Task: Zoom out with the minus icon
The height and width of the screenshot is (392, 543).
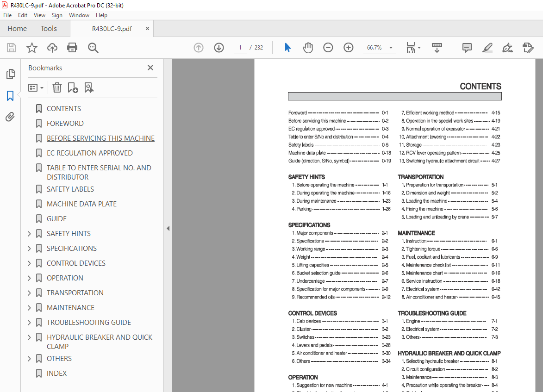Action: point(328,48)
